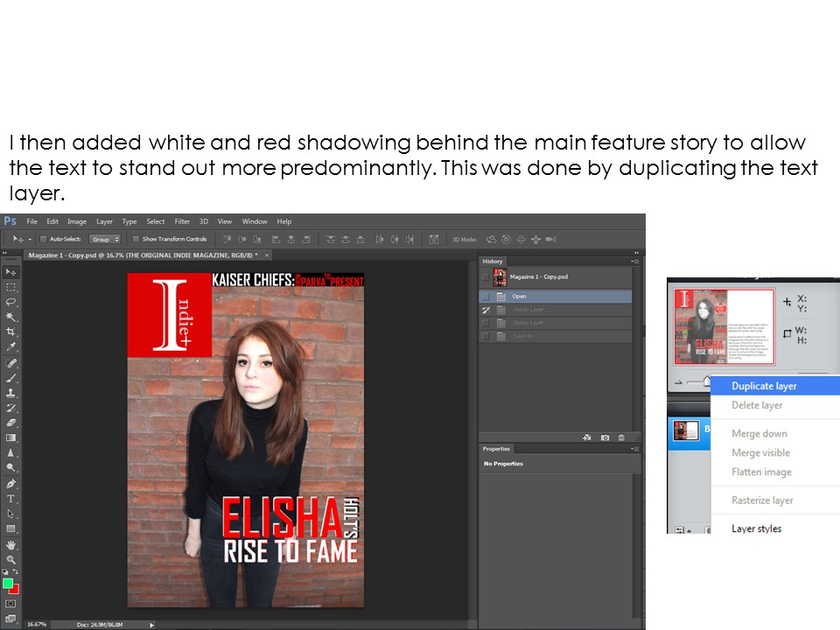Open the Auto-Select Group dropdown
This screenshot has height=630, width=840.
(x=104, y=240)
